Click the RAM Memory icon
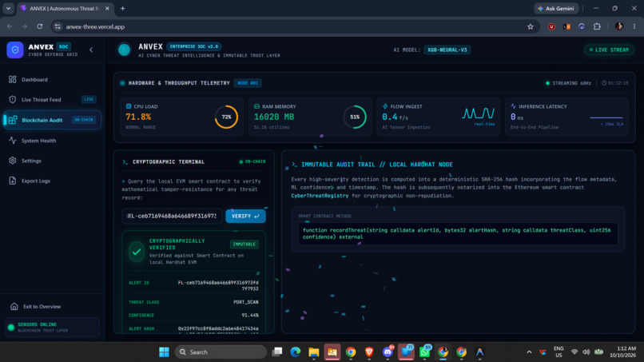This screenshot has height=362, width=644. (256, 106)
